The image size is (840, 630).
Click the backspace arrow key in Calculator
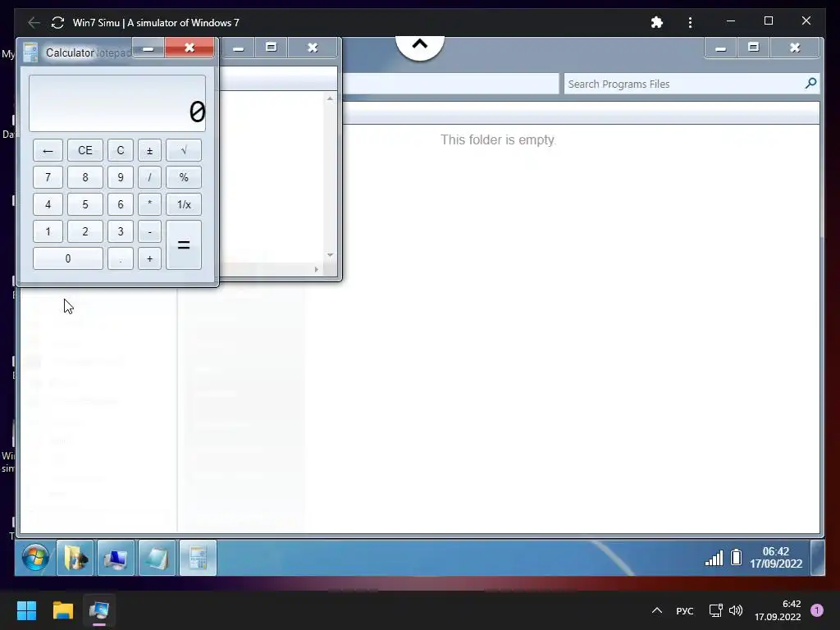48,151
